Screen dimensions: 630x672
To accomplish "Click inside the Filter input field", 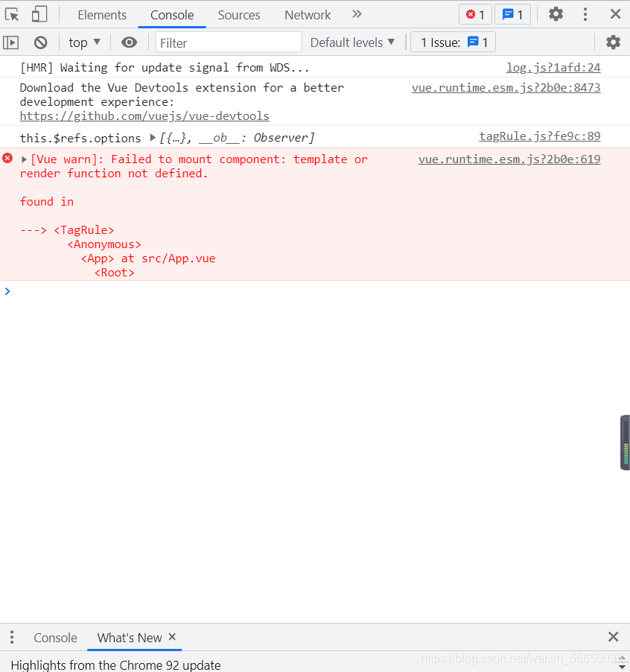I will (x=223, y=42).
